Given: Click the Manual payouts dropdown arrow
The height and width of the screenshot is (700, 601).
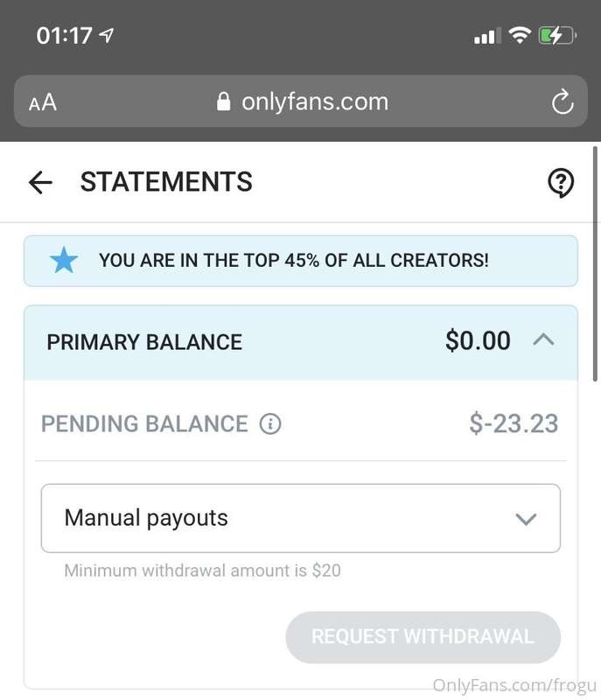Looking at the screenshot, I should pos(526,519).
